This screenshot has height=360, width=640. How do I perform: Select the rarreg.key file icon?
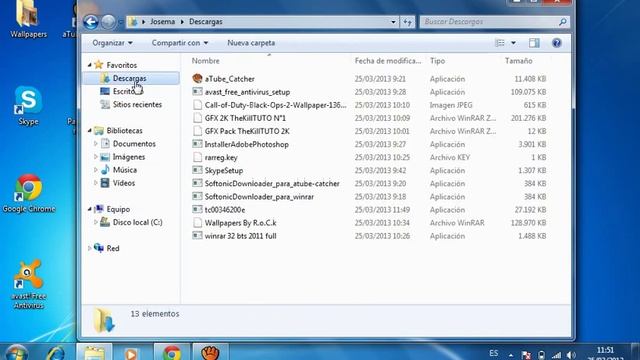[198, 157]
